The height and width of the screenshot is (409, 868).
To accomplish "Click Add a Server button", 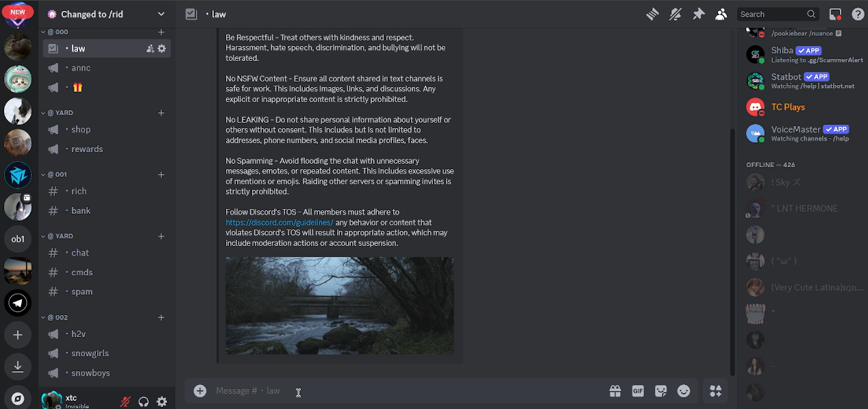I will click(x=18, y=335).
